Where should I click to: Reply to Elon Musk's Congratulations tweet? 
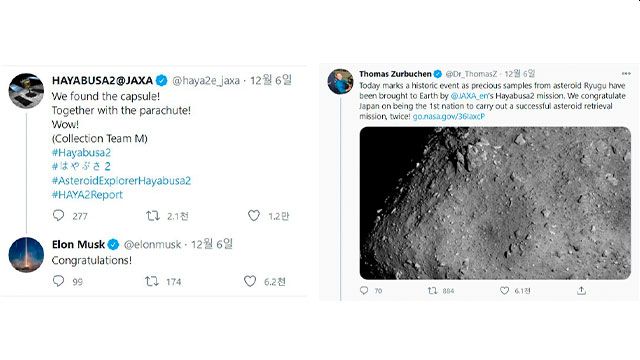58,280
